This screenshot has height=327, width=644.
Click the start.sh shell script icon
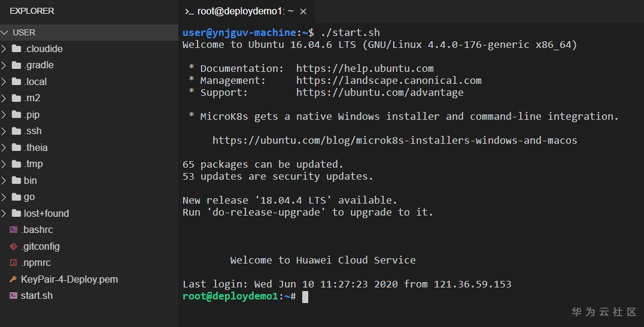[13, 295]
